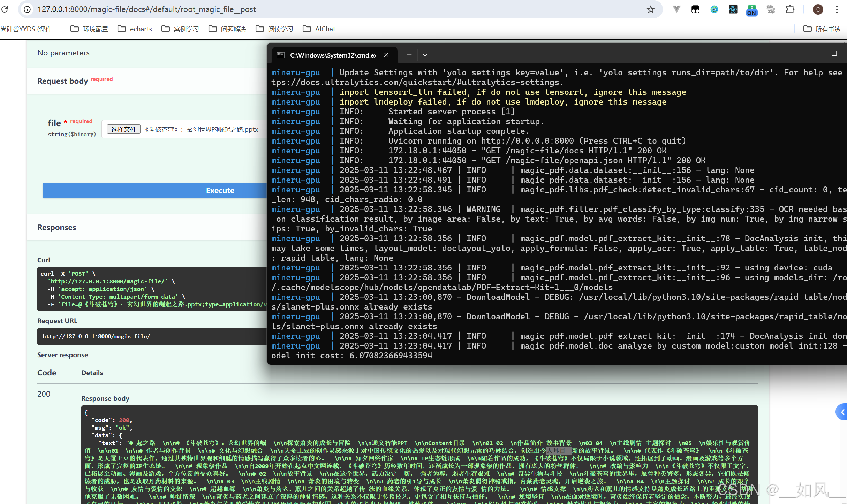Screen dimensions: 847x504
Task: Open the GitZip extension icon
Action: point(771,9)
